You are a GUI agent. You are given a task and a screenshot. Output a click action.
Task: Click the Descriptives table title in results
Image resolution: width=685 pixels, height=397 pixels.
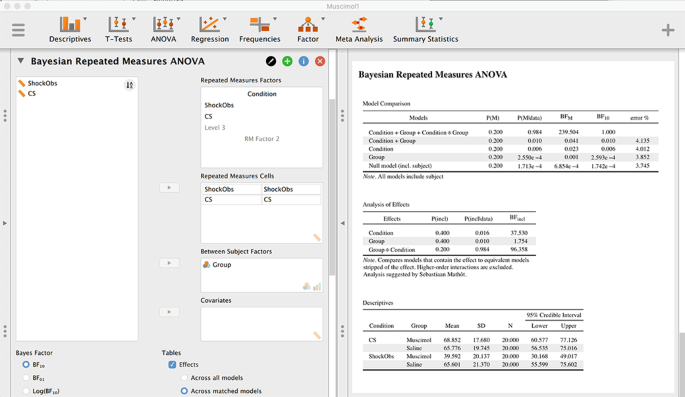pyautogui.click(x=378, y=303)
